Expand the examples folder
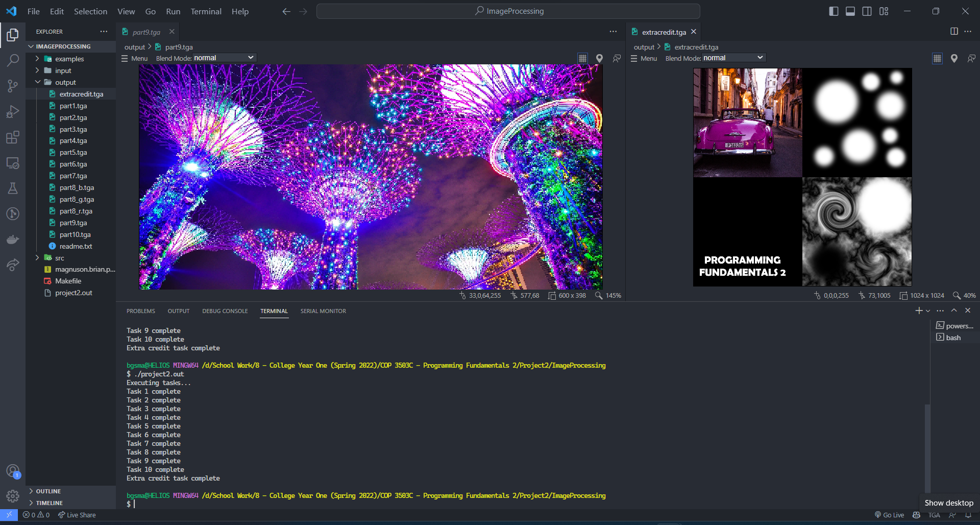 coord(70,59)
